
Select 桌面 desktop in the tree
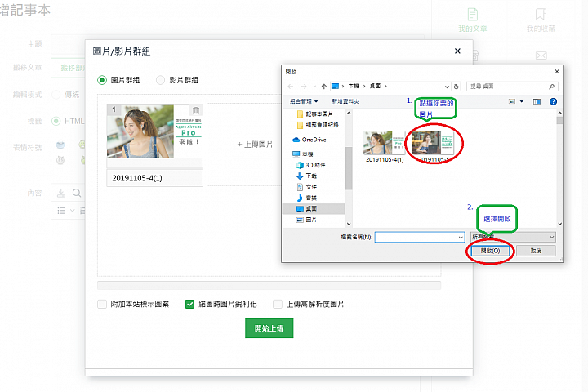pos(314,208)
